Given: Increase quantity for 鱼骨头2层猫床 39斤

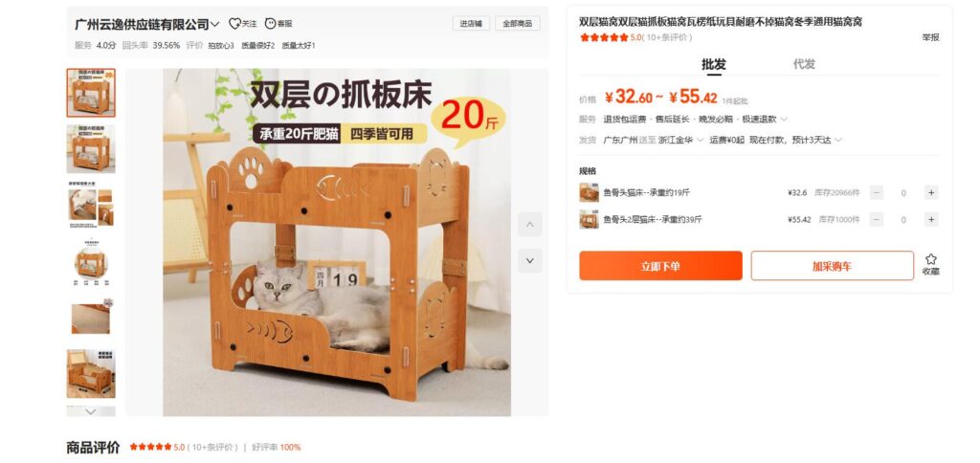Looking at the screenshot, I should click(930, 219).
